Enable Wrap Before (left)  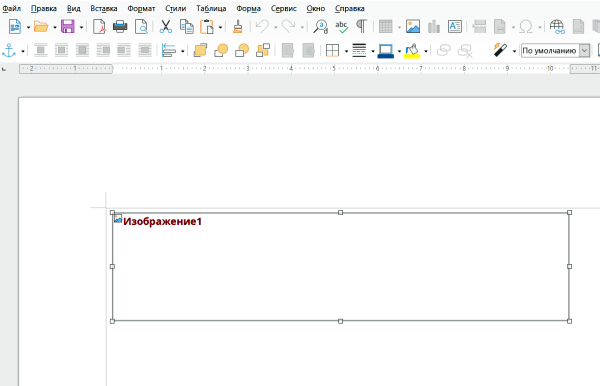click(103, 50)
